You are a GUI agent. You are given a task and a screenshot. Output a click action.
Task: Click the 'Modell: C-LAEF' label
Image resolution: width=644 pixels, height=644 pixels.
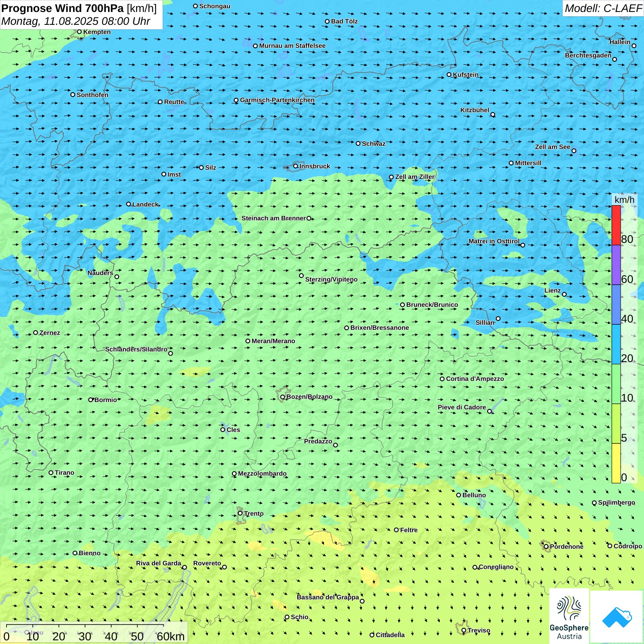(x=603, y=8)
